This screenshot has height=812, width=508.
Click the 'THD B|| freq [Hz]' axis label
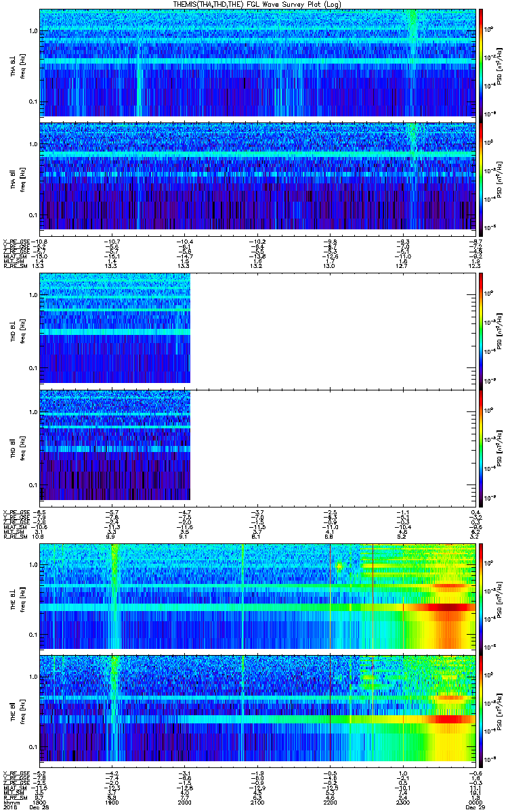(16, 447)
